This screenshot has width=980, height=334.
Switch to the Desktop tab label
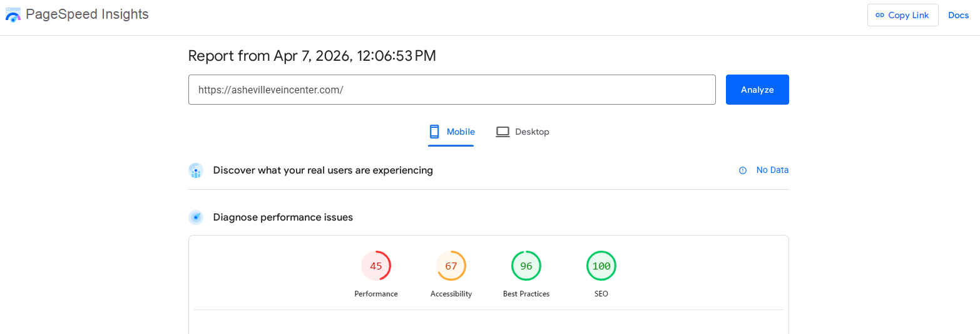click(x=531, y=132)
